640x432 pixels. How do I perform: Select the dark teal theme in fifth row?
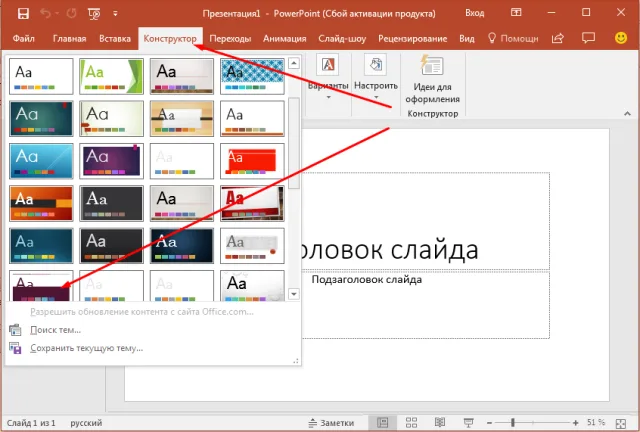(41, 245)
